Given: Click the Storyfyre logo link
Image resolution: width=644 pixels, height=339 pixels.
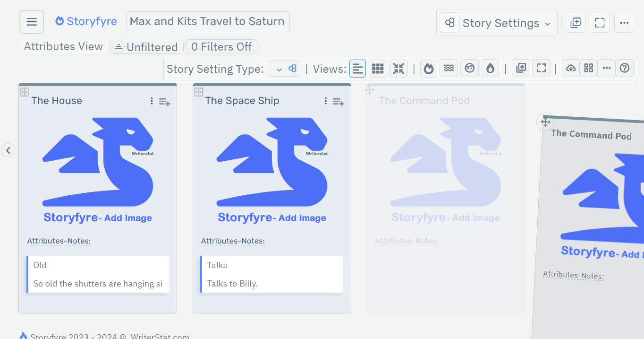Looking at the screenshot, I should (86, 21).
